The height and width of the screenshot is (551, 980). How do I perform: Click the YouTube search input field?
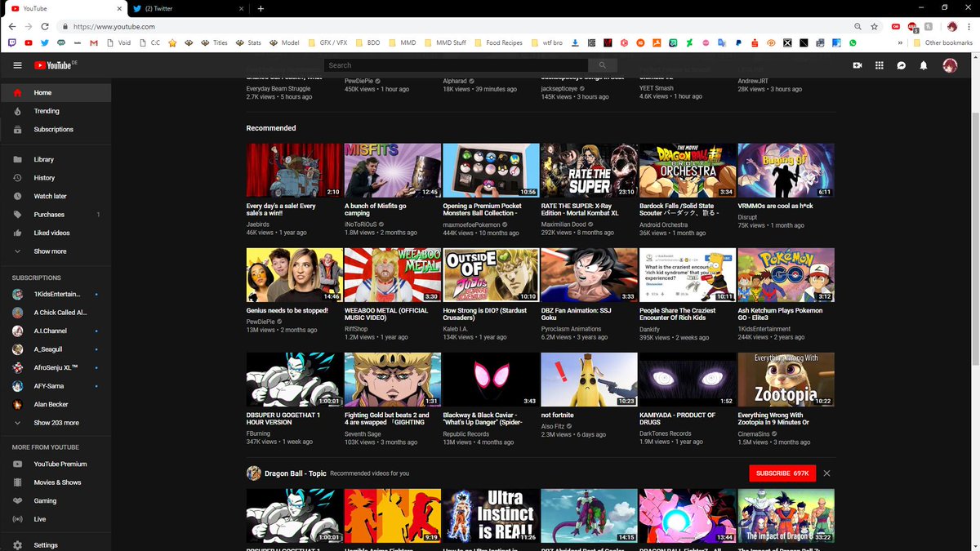[456, 65]
